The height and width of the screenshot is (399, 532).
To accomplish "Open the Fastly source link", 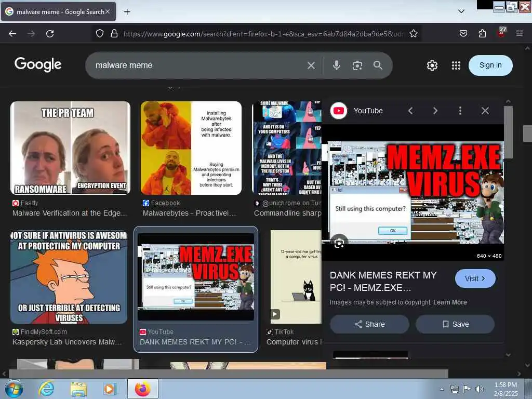I will tap(25, 203).
